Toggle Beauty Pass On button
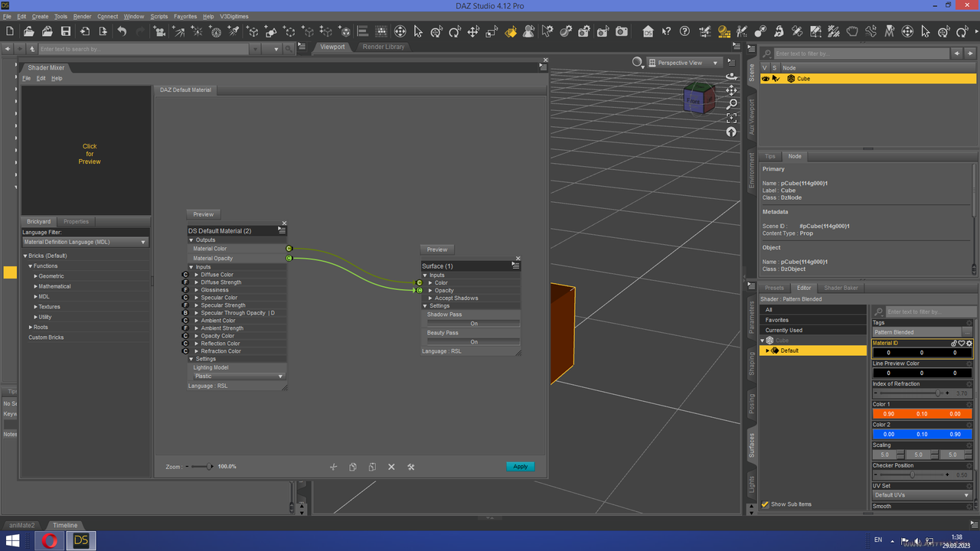Image resolution: width=980 pixels, height=551 pixels. tap(473, 342)
